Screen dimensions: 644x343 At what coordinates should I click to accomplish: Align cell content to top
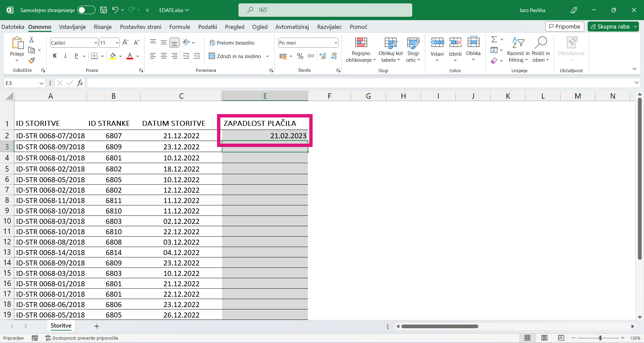pyautogui.click(x=153, y=42)
